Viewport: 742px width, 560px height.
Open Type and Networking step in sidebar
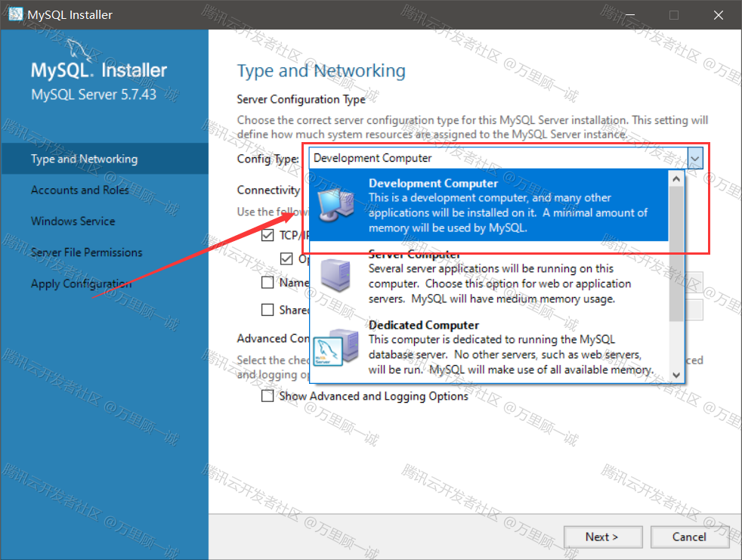104,159
